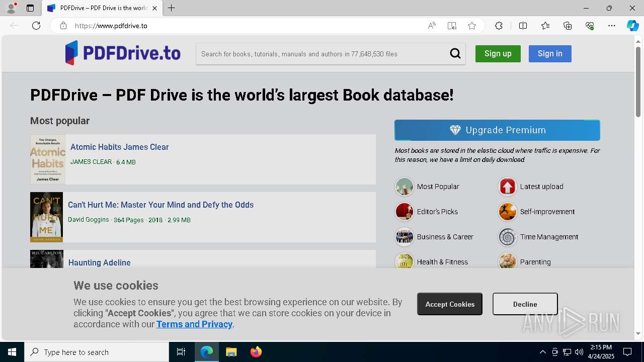
Task: Open the Browser essentials heart icon
Action: point(590,26)
